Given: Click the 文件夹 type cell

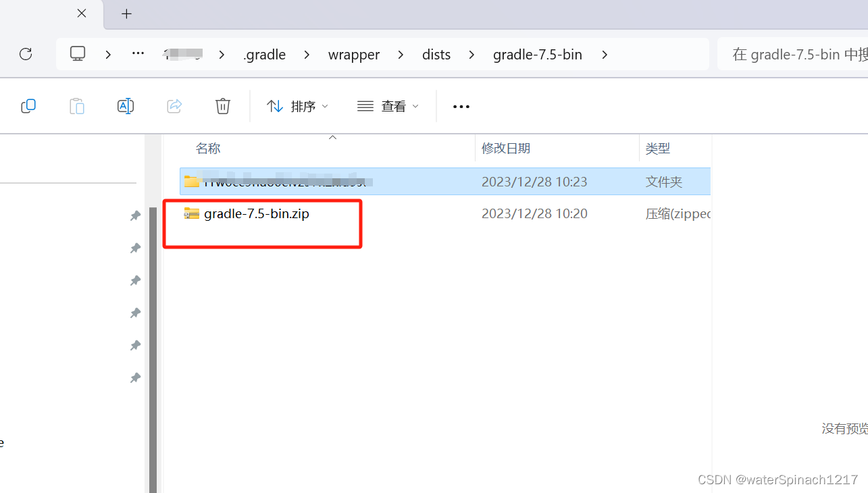Looking at the screenshot, I should (664, 182).
